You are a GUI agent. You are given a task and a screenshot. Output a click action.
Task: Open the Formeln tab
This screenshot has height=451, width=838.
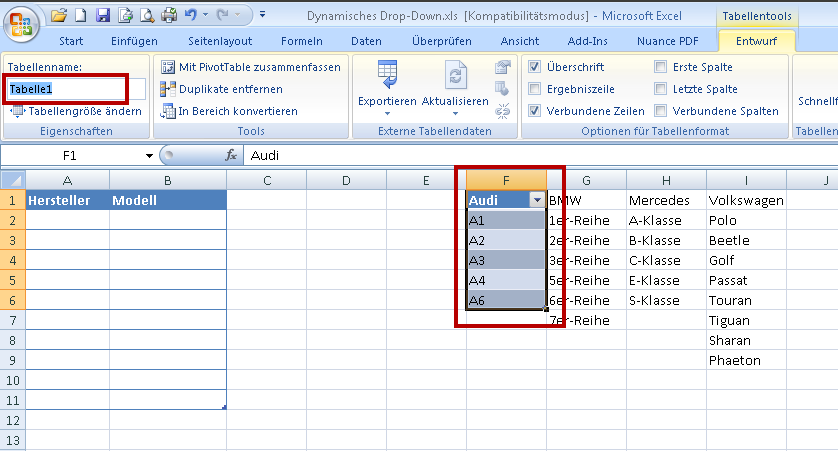click(302, 41)
